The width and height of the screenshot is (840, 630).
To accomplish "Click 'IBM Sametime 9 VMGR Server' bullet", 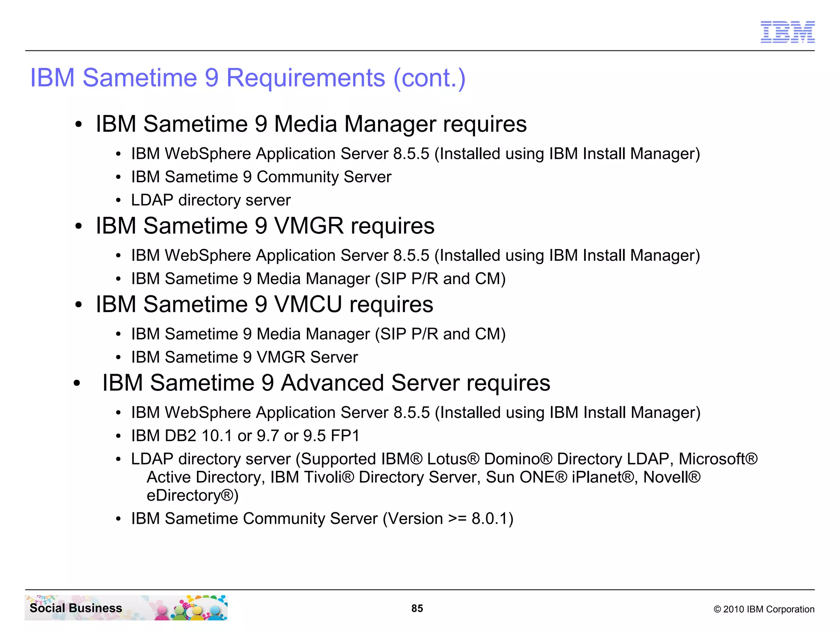I will 244,357.
